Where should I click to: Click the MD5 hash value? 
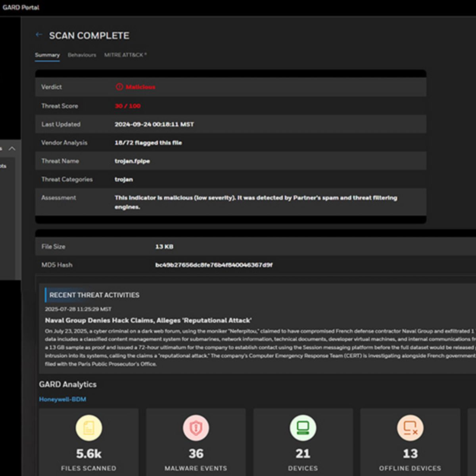point(214,265)
